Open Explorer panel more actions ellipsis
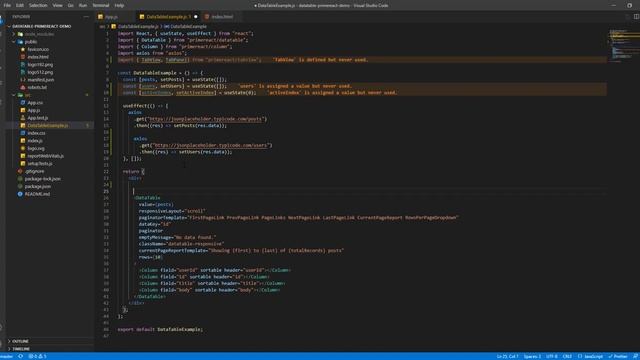The height and width of the screenshot is (360, 640). point(86,17)
